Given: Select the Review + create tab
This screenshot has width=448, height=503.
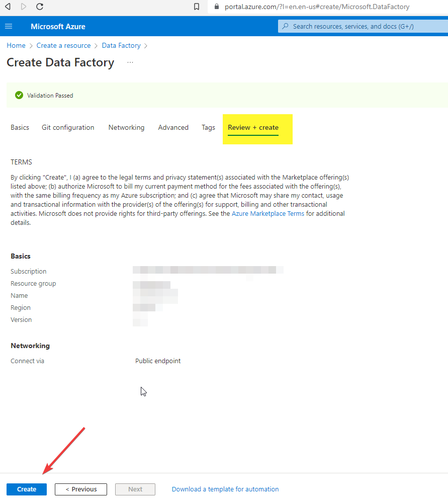Looking at the screenshot, I should (x=253, y=128).
